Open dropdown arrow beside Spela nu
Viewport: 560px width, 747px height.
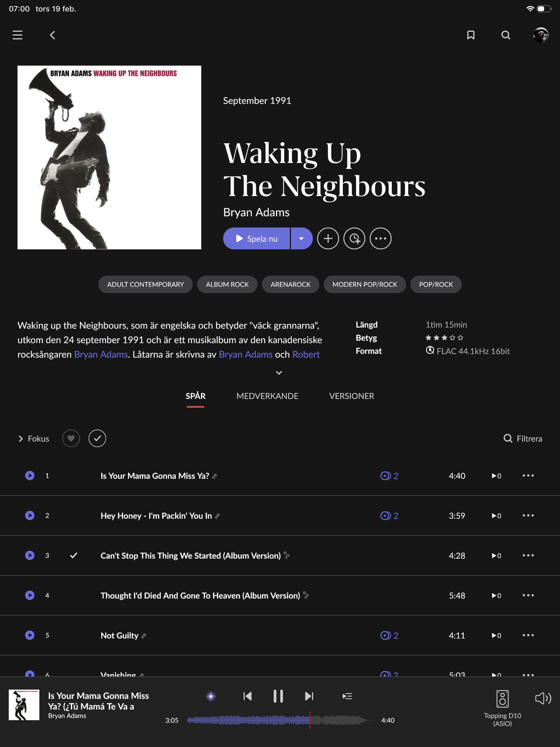301,238
